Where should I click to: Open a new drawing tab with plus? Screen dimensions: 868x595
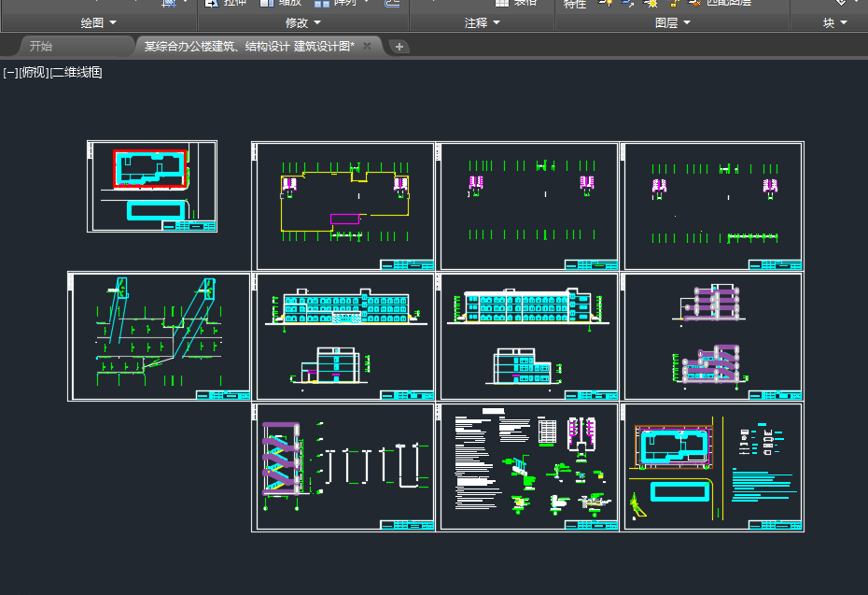click(x=399, y=47)
